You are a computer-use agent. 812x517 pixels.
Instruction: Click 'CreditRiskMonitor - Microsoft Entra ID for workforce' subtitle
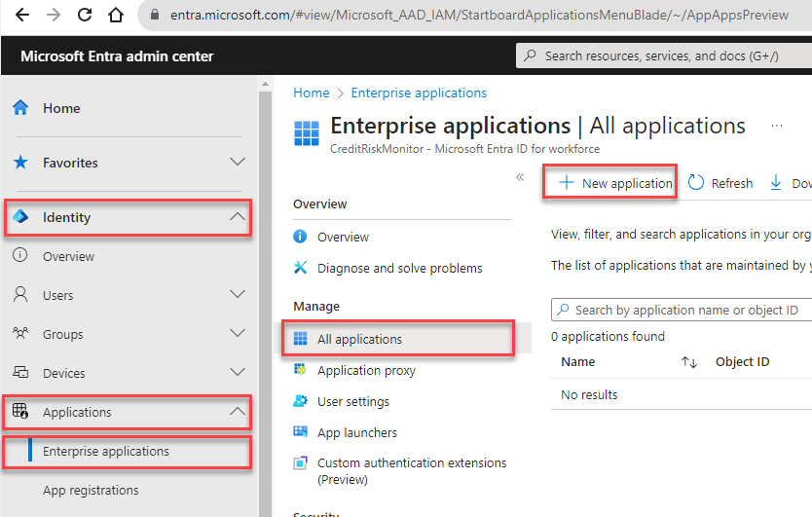click(464, 149)
